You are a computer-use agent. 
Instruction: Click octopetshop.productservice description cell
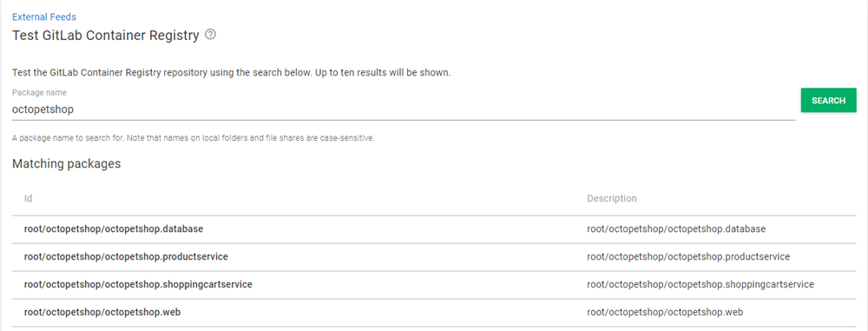coord(688,256)
